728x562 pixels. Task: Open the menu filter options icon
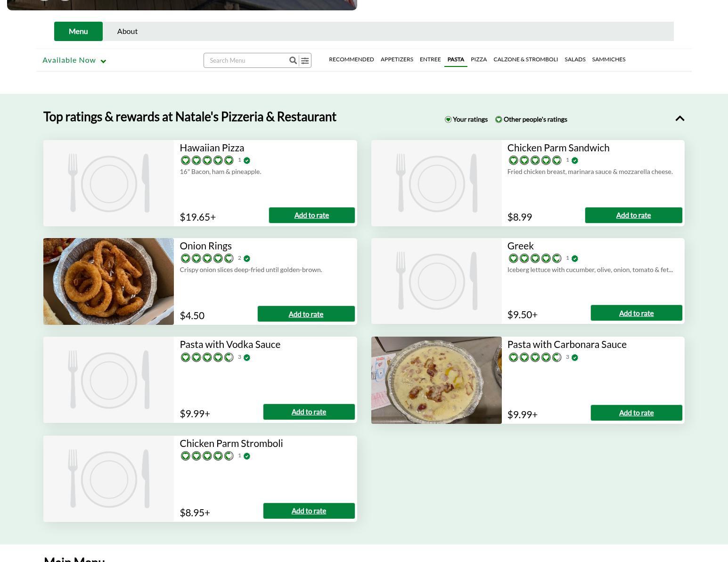305,60
